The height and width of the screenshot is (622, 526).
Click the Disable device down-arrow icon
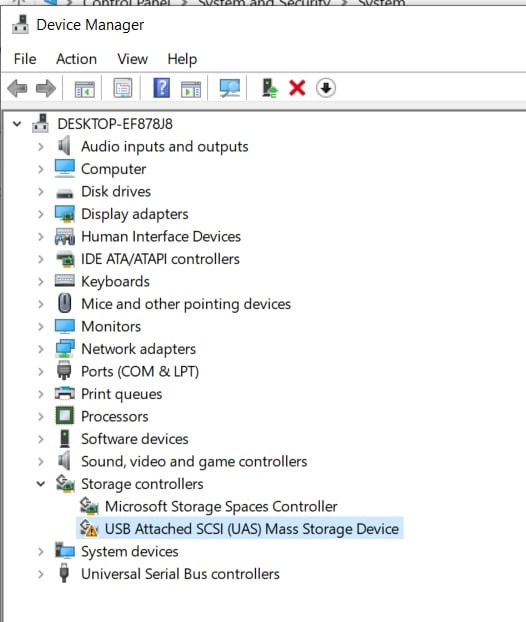click(326, 88)
